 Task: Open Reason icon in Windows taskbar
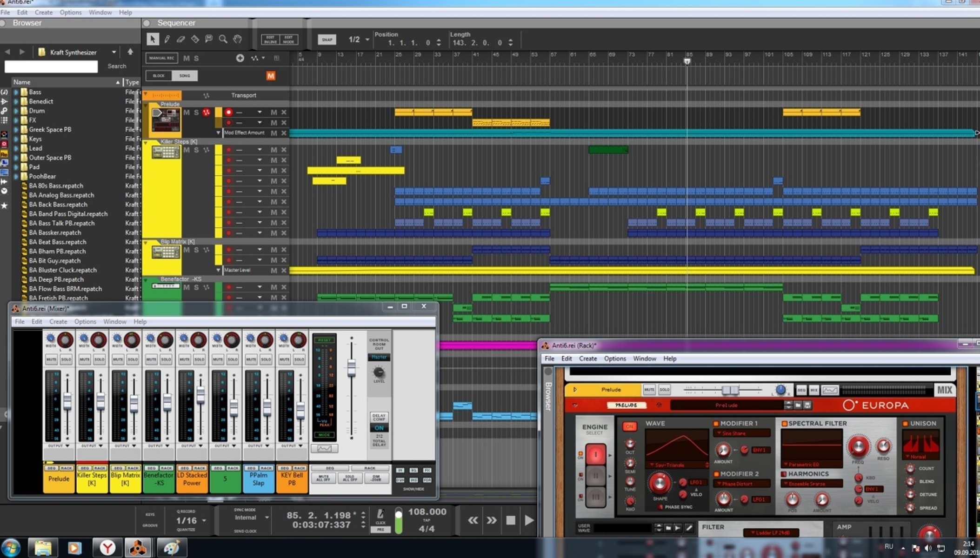coord(137,547)
